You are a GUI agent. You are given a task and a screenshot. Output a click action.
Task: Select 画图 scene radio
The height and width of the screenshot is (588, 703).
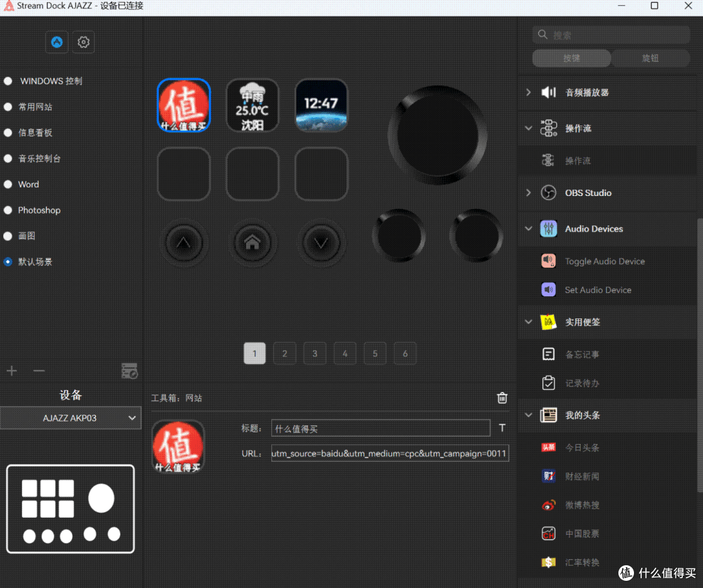click(8, 236)
